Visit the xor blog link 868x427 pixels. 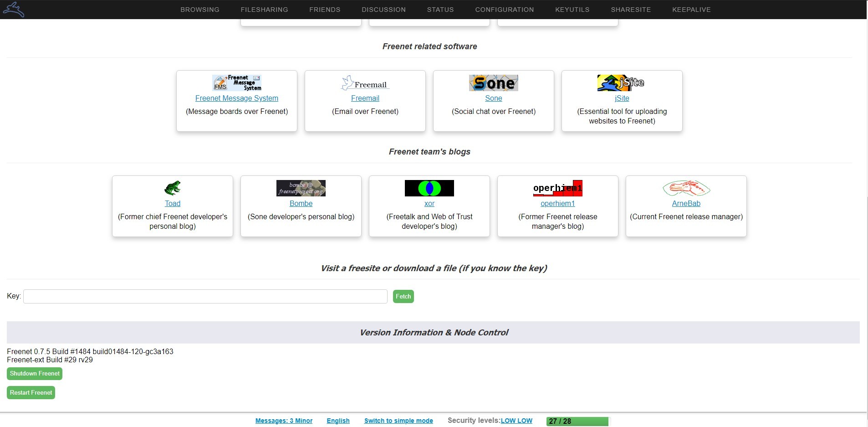pyautogui.click(x=429, y=203)
